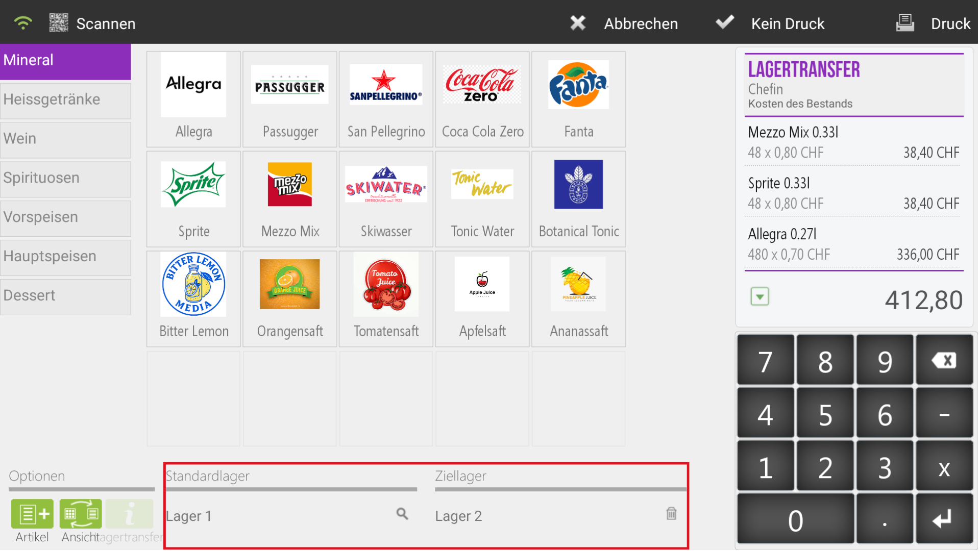The width and height of the screenshot is (980, 551).
Task: Expand the green dropdown arrow beside total
Action: pyautogui.click(x=759, y=296)
